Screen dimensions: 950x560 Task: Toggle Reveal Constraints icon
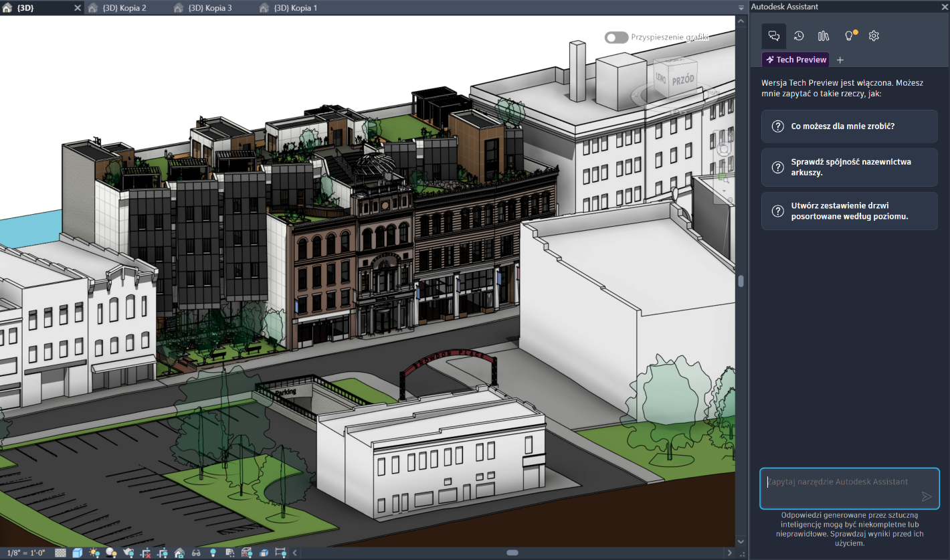click(x=280, y=553)
